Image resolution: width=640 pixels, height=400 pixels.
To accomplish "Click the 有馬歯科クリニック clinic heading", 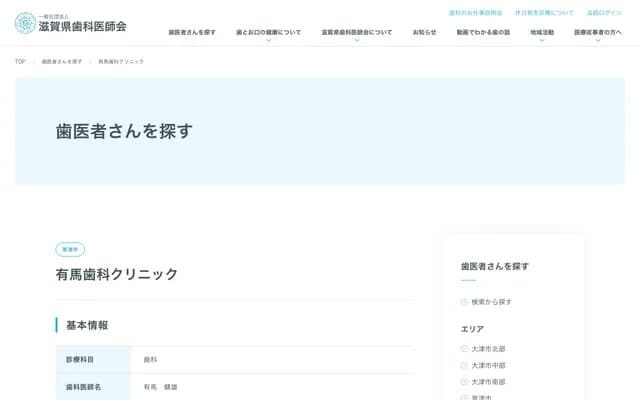I will 117,274.
